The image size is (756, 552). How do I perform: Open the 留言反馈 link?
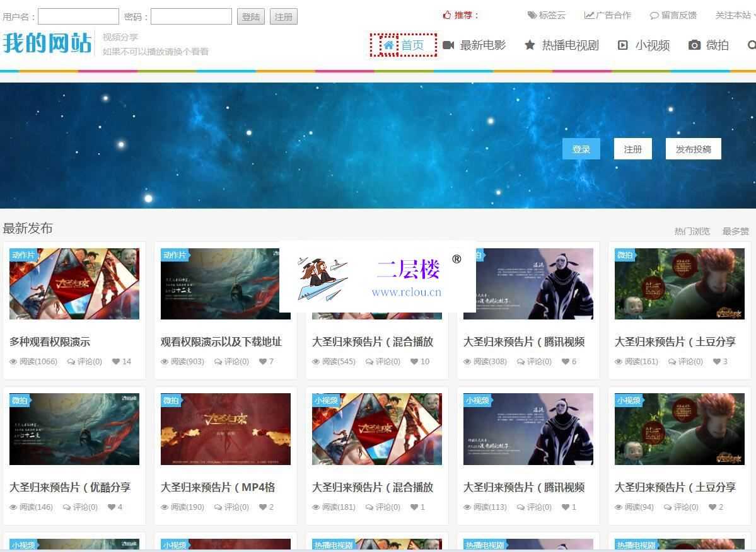click(x=673, y=15)
